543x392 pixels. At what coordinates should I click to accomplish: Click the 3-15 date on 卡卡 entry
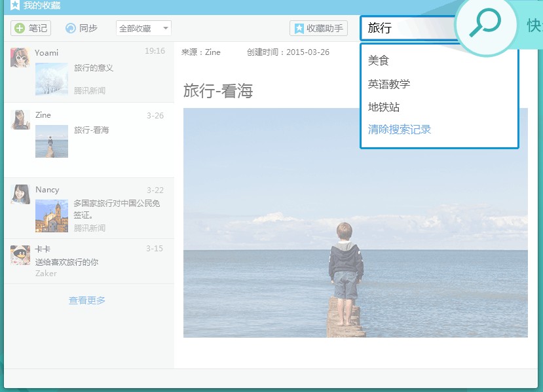click(x=155, y=249)
